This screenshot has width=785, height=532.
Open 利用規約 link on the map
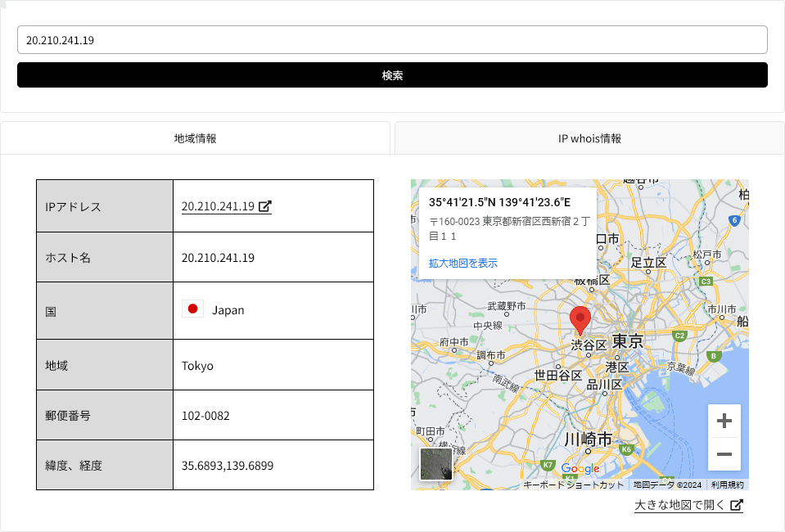coord(727,485)
